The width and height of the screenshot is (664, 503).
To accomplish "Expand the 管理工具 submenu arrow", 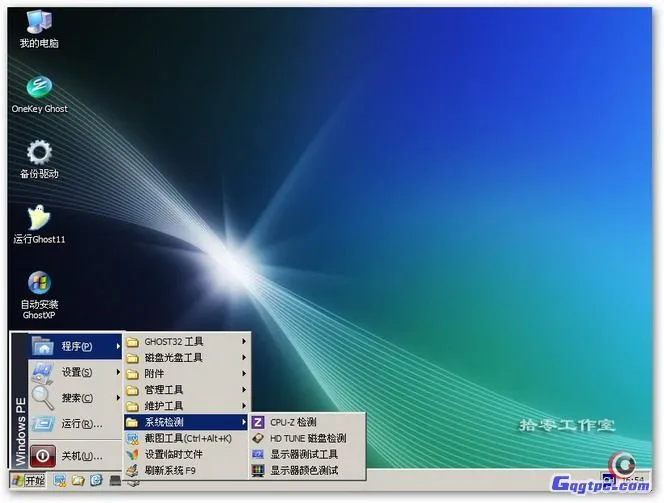I will pos(244,390).
